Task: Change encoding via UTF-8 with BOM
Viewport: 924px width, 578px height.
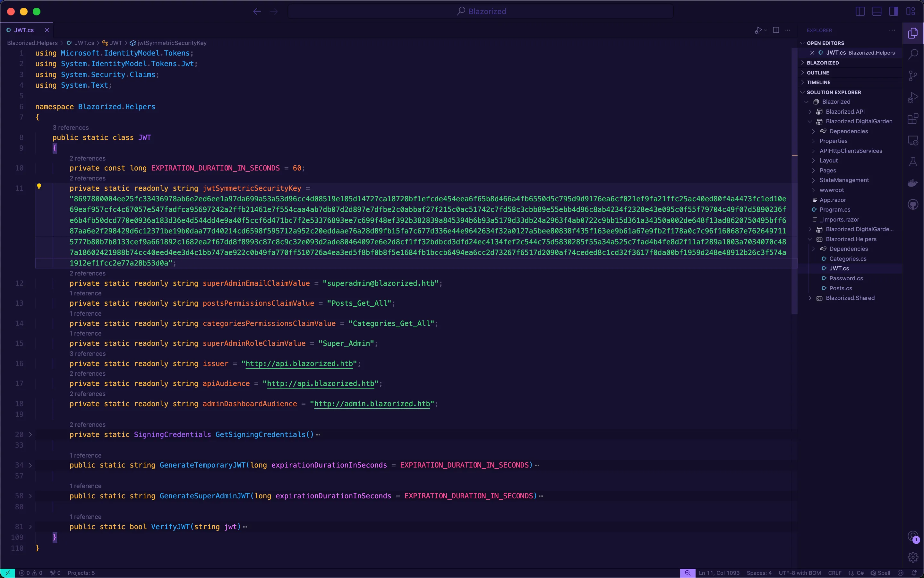Action: (800, 573)
